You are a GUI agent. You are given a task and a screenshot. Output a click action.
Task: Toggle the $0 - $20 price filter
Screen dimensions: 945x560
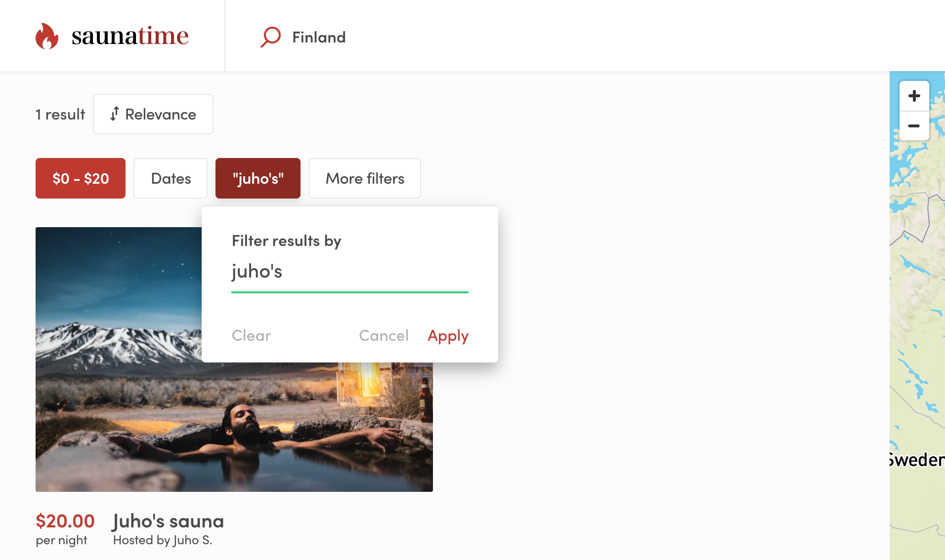click(x=80, y=178)
